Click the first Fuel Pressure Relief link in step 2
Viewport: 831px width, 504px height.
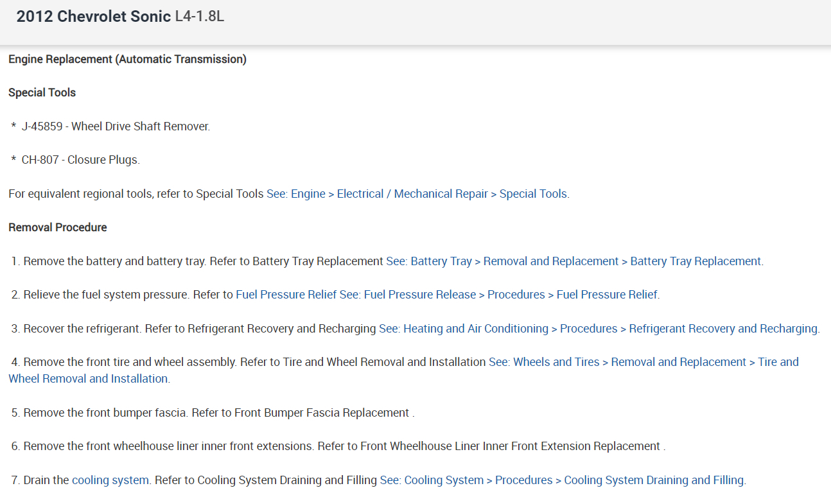tap(286, 295)
